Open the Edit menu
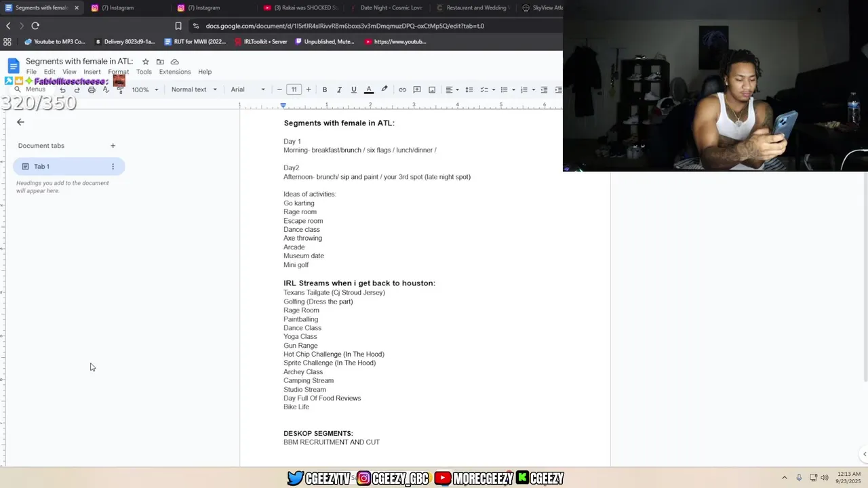The image size is (868, 488). [x=50, y=72]
